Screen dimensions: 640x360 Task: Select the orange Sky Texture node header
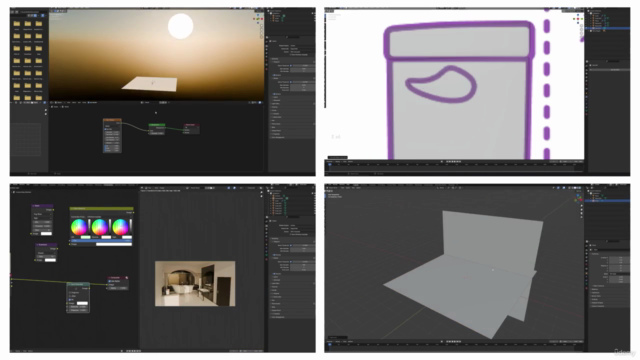(x=112, y=120)
